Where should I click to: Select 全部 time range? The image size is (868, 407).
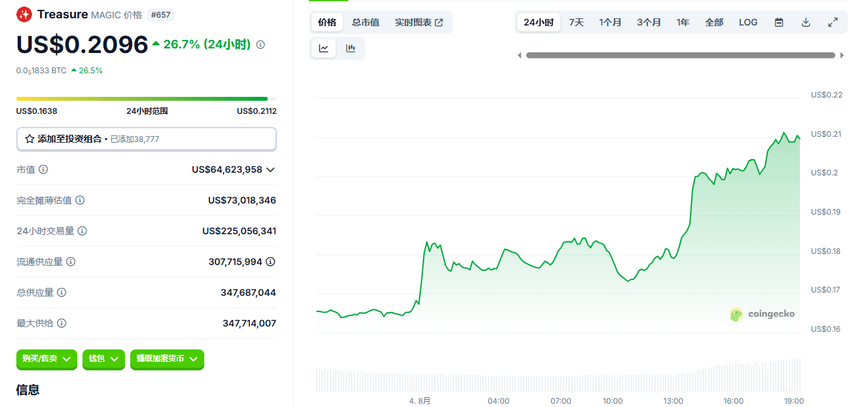pos(714,22)
